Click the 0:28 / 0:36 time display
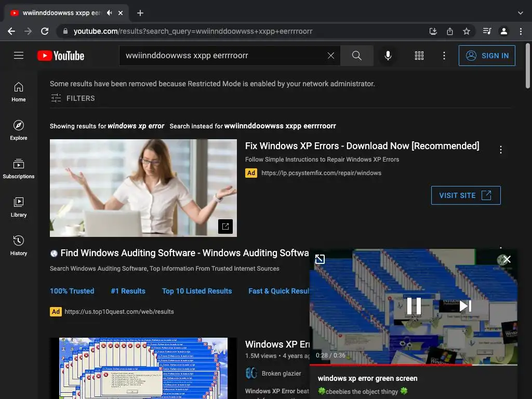This screenshot has height=399, width=532. tap(330, 355)
